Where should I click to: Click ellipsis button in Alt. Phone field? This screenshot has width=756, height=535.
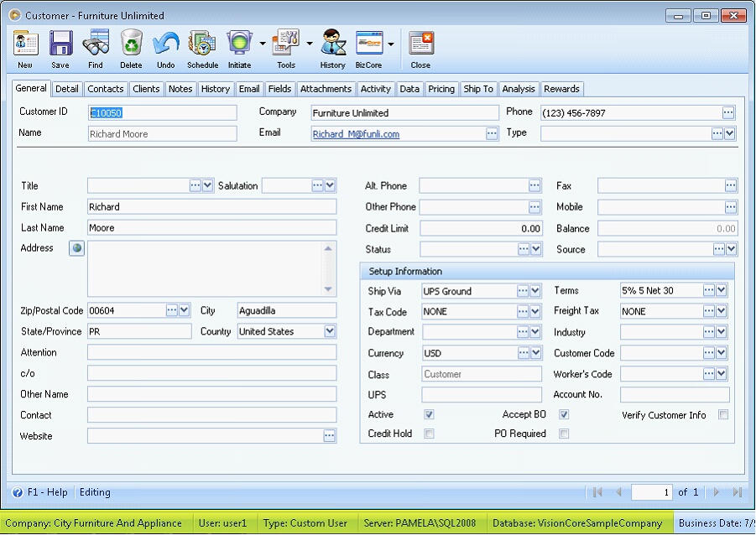pyautogui.click(x=534, y=185)
